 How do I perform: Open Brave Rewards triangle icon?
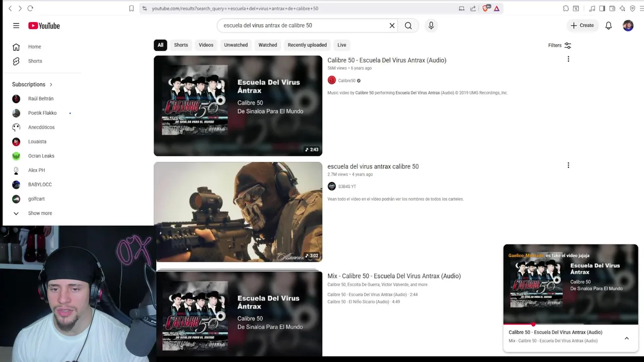click(497, 9)
